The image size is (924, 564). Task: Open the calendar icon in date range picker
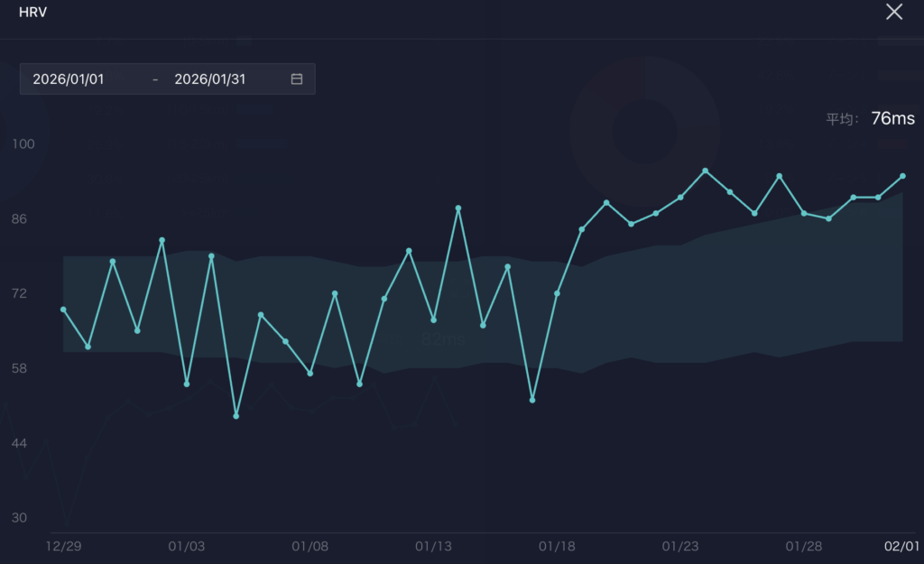tap(296, 79)
